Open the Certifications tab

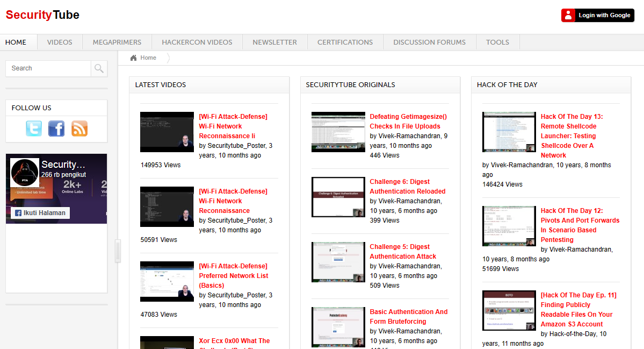[x=345, y=42]
